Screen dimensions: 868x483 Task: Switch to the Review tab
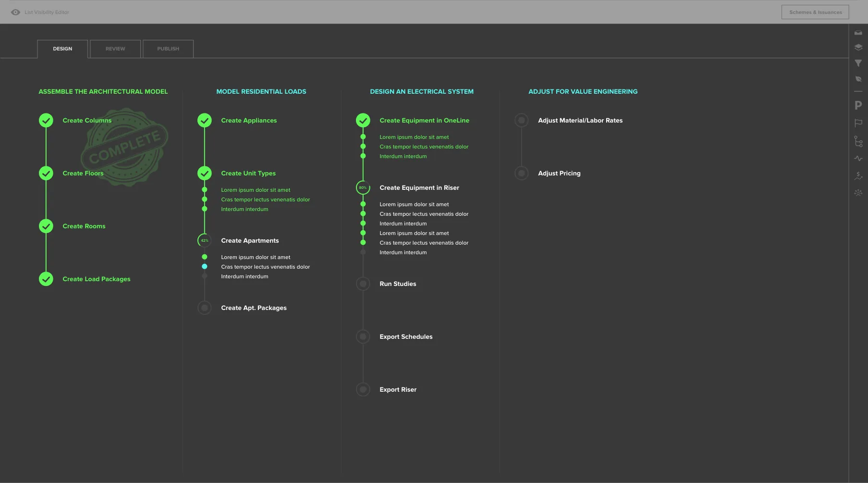point(115,49)
